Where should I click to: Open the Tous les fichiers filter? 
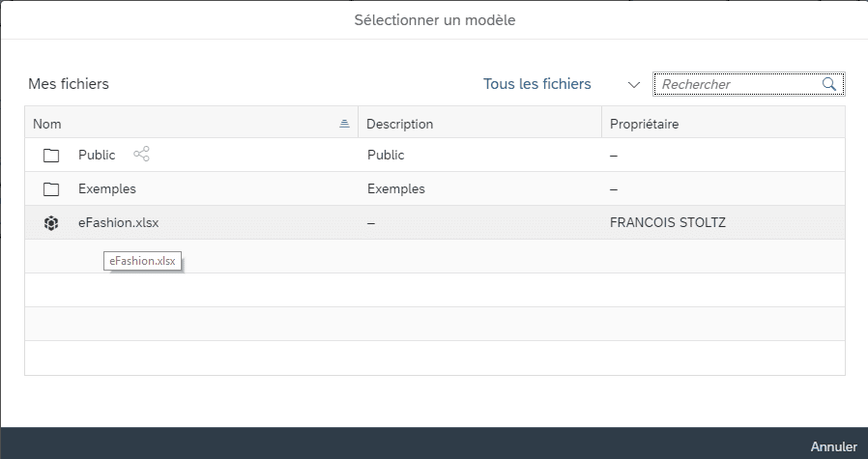click(537, 84)
